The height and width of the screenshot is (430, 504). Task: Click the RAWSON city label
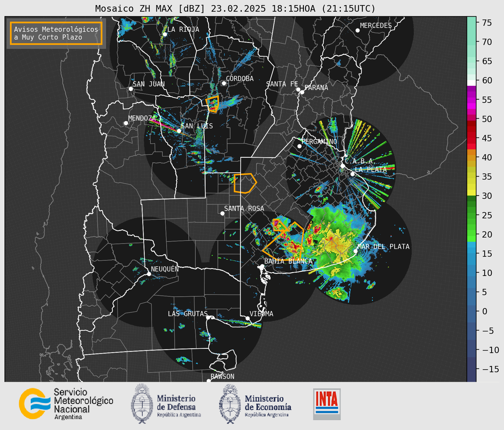(x=223, y=376)
